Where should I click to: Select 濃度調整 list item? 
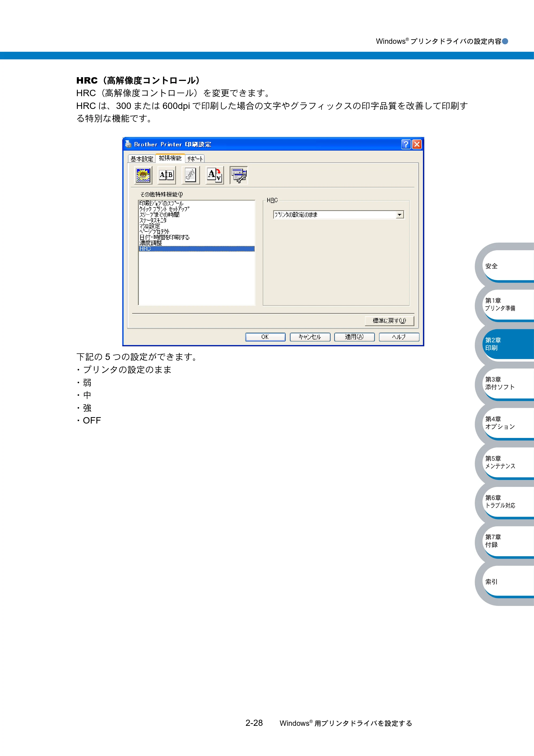pyautogui.click(x=197, y=243)
